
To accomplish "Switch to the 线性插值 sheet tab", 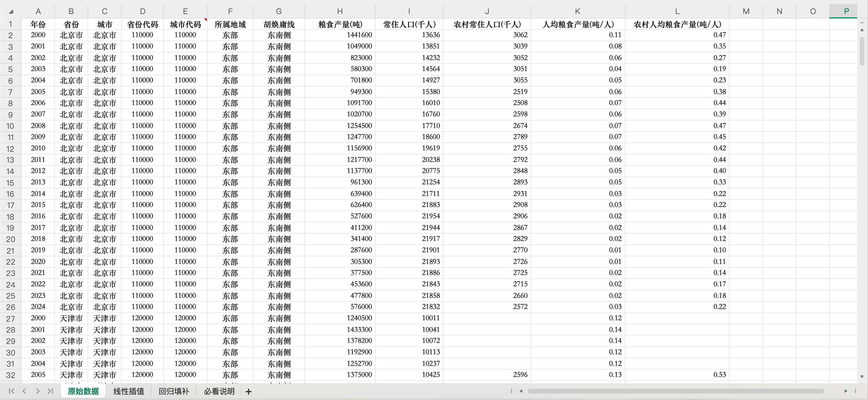I will tap(128, 391).
